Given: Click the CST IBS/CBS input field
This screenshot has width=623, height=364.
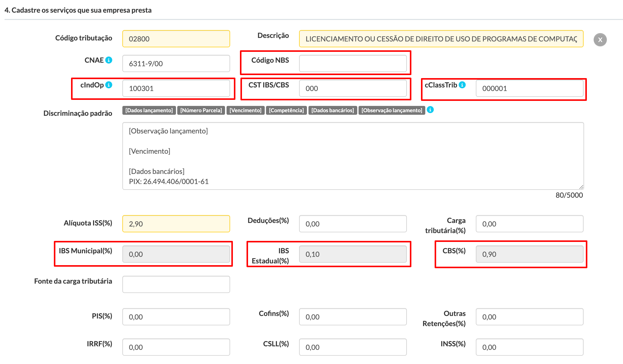Looking at the screenshot, I should pos(353,88).
